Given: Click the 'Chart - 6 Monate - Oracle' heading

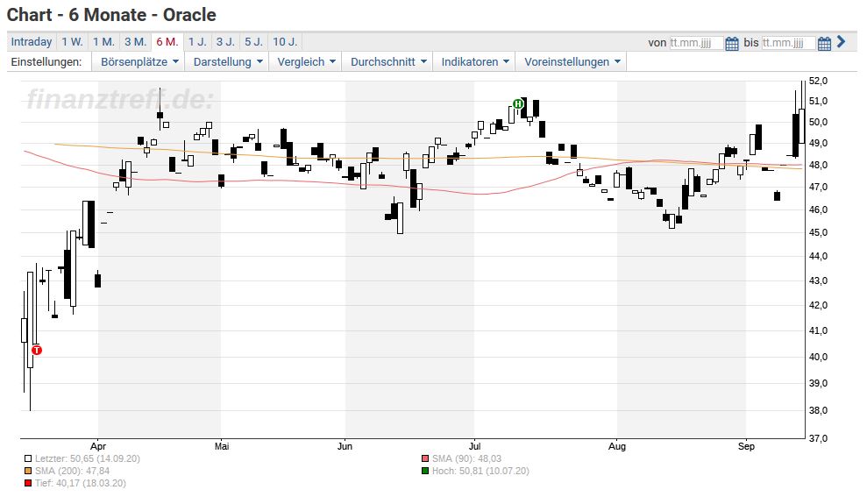Looking at the screenshot, I should [x=111, y=15].
